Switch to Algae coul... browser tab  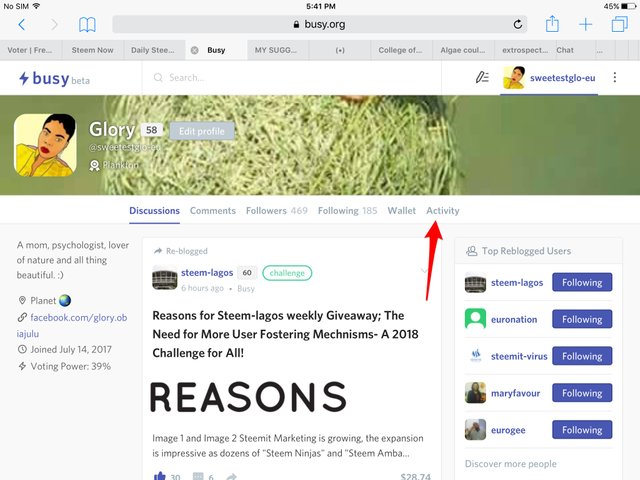pyautogui.click(x=463, y=50)
